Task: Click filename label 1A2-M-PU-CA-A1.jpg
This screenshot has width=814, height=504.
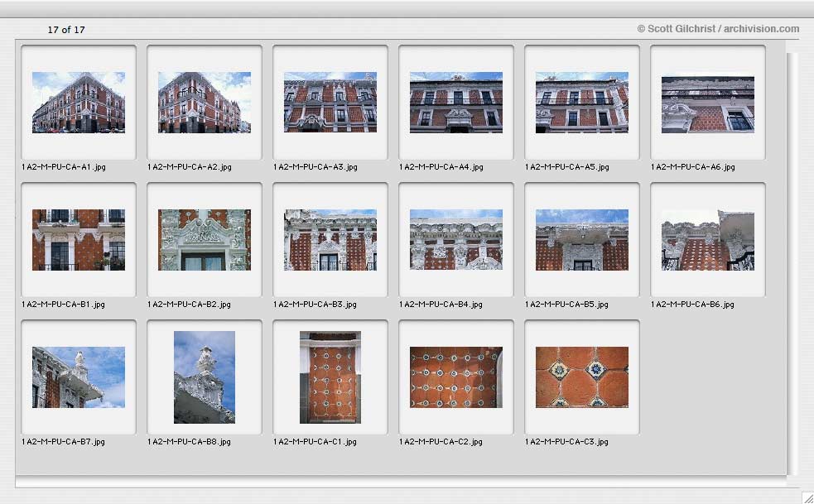Action: (x=63, y=167)
